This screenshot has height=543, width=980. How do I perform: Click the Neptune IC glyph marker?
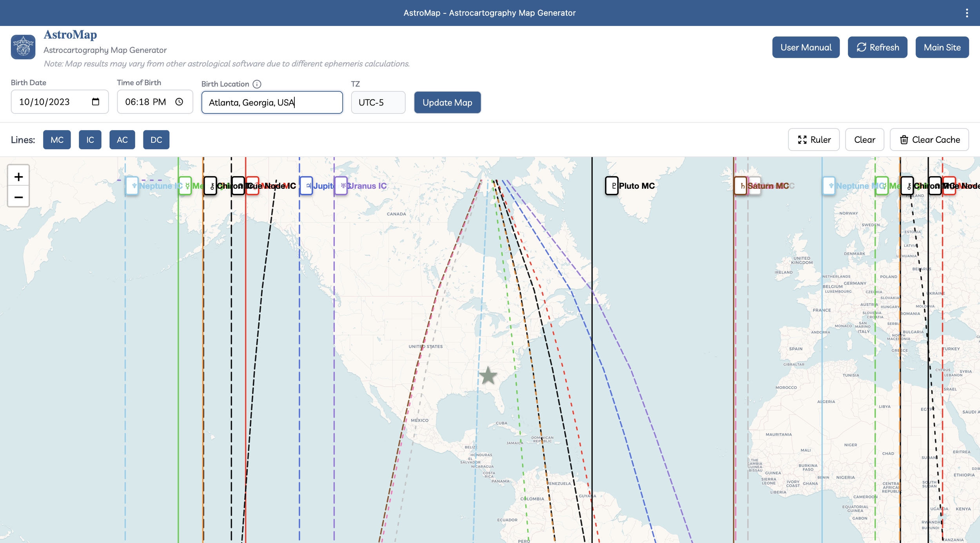click(x=132, y=186)
